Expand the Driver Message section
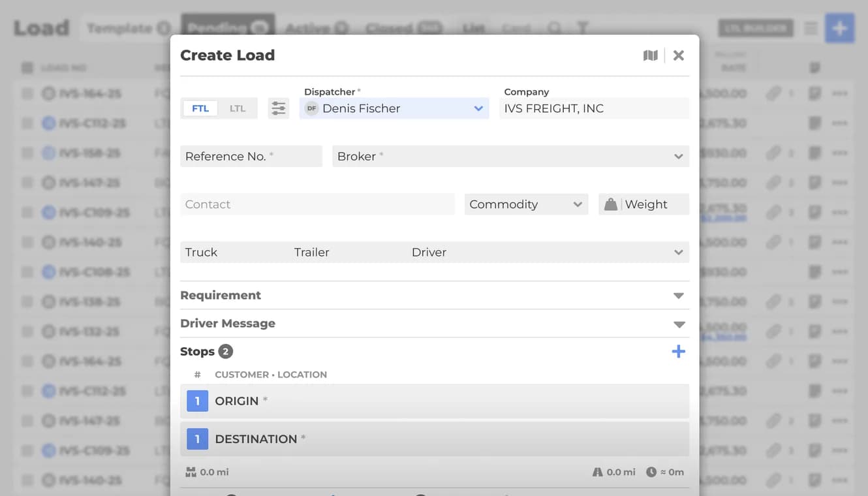Image resolution: width=868 pixels, height=496 pixels. [x=435, y=324]
